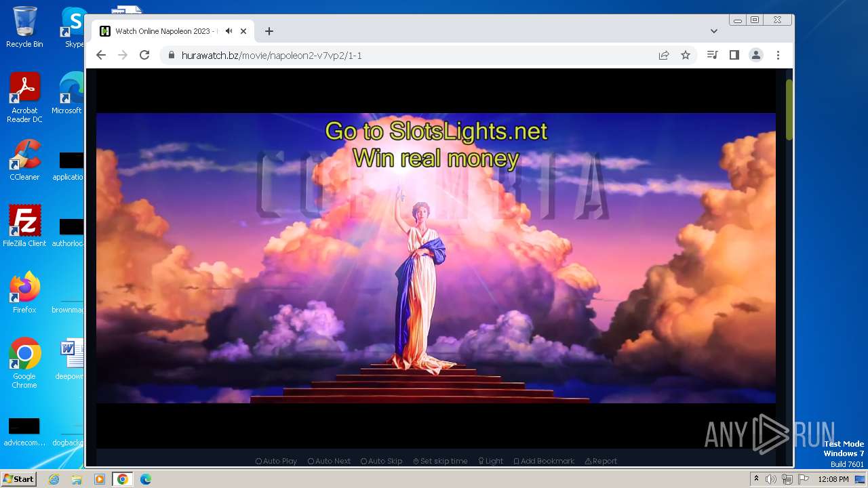Open the advicecom desktop file
The image size is (868, 488).
point(24,432)
